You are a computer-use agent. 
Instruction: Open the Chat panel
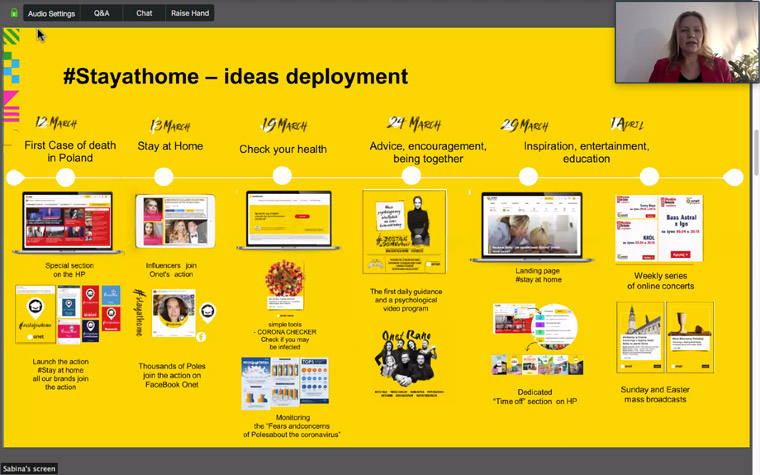[x=144, y=13]
